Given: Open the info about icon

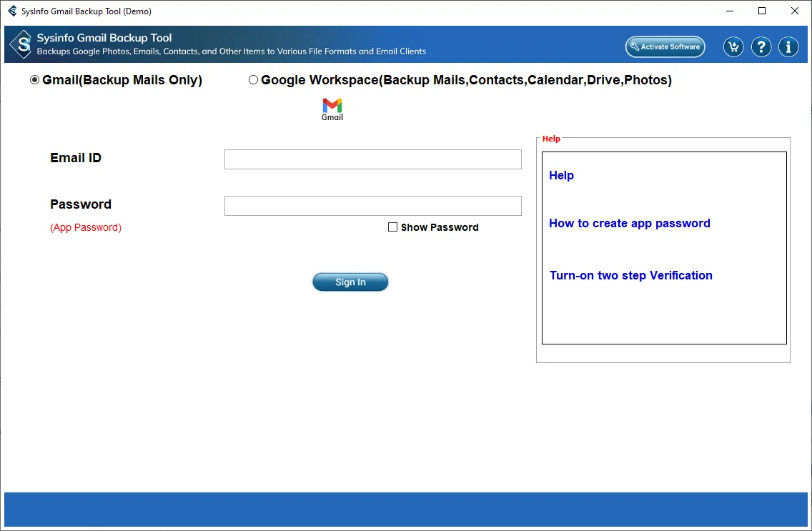Looking at the screenshot, I should [788, 47].
